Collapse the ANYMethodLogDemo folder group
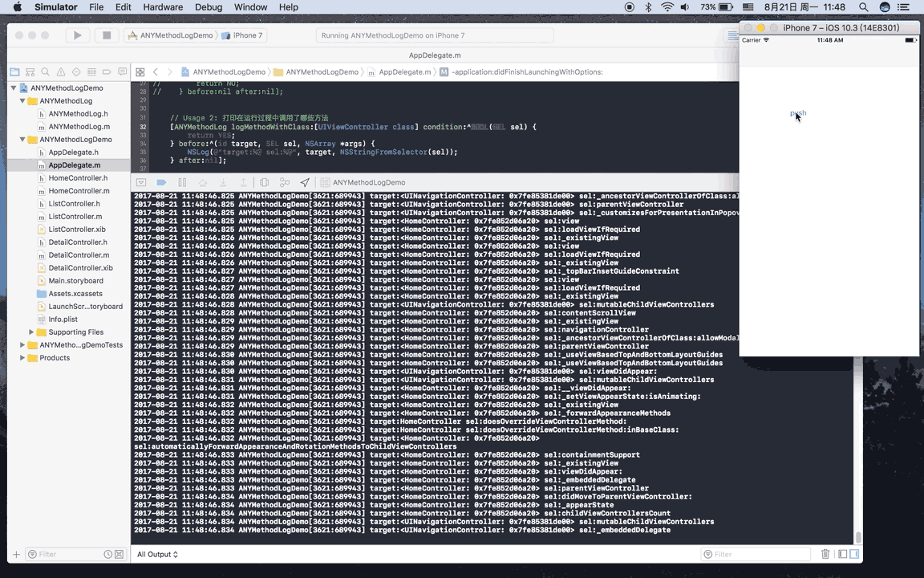924x578 pixels. coord(22,139)
